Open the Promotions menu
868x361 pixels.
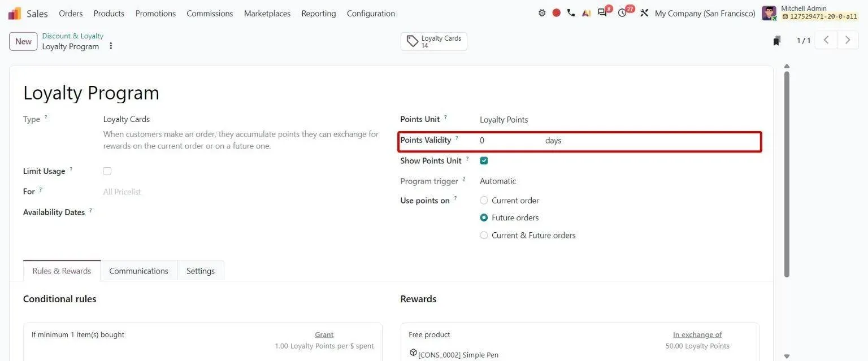point(155,14)
